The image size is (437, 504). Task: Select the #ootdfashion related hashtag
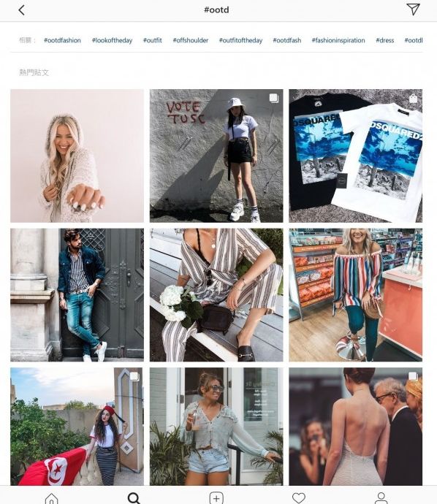pyautogui.click(x=62, y=40)
